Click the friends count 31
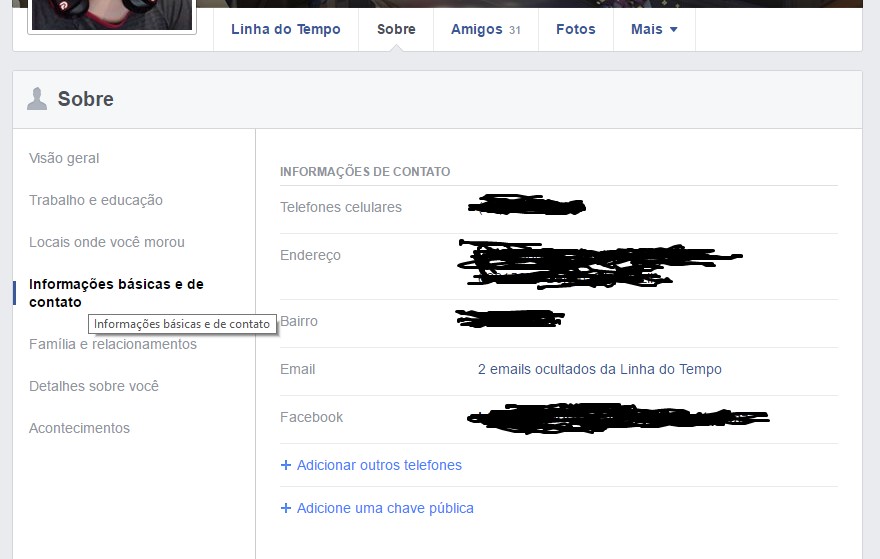This screenshot has width=880, height=559. click(x=515, y=30)
